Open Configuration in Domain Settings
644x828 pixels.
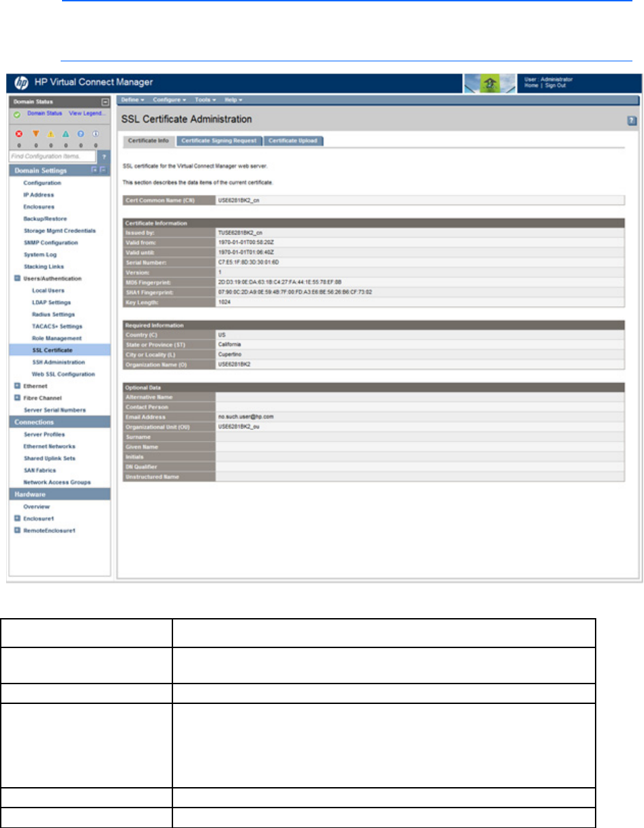pyautogui.click(x=42, y=183)
